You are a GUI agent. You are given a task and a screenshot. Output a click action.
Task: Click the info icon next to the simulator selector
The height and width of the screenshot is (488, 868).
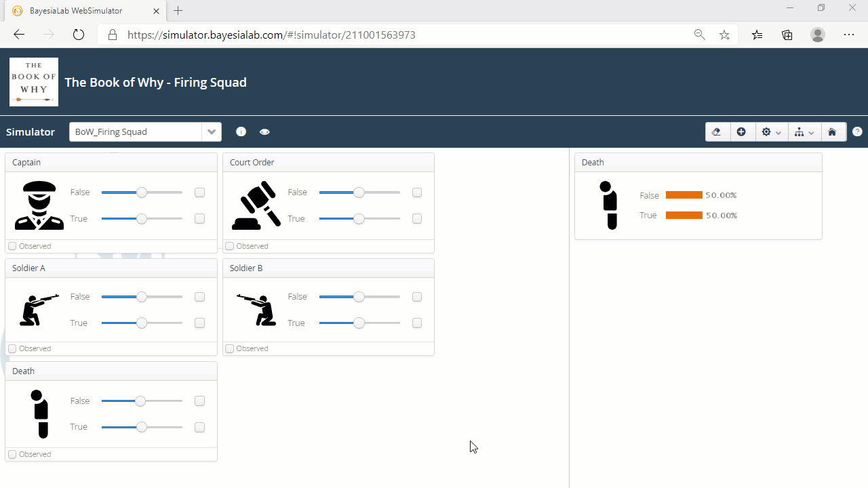point(241,131)
